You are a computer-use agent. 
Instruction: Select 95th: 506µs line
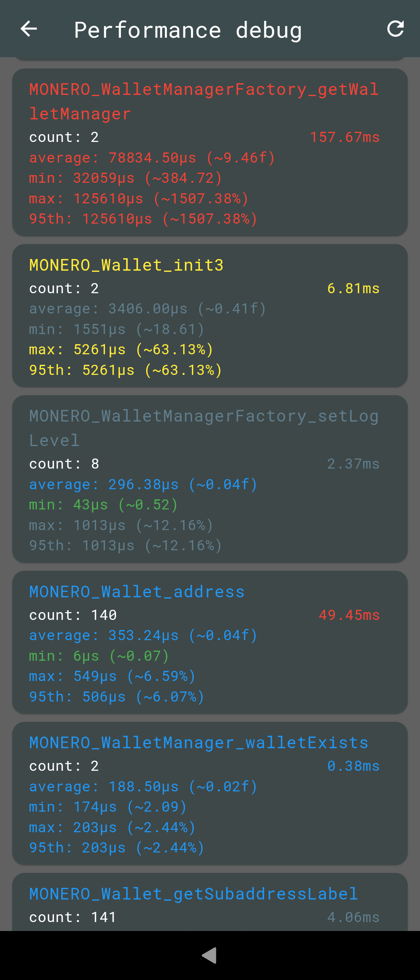click(x=117, y=697)
